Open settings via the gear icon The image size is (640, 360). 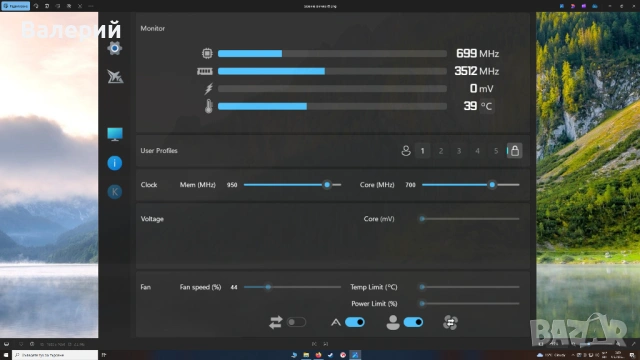pyautogui.click(x=115, y=48)
